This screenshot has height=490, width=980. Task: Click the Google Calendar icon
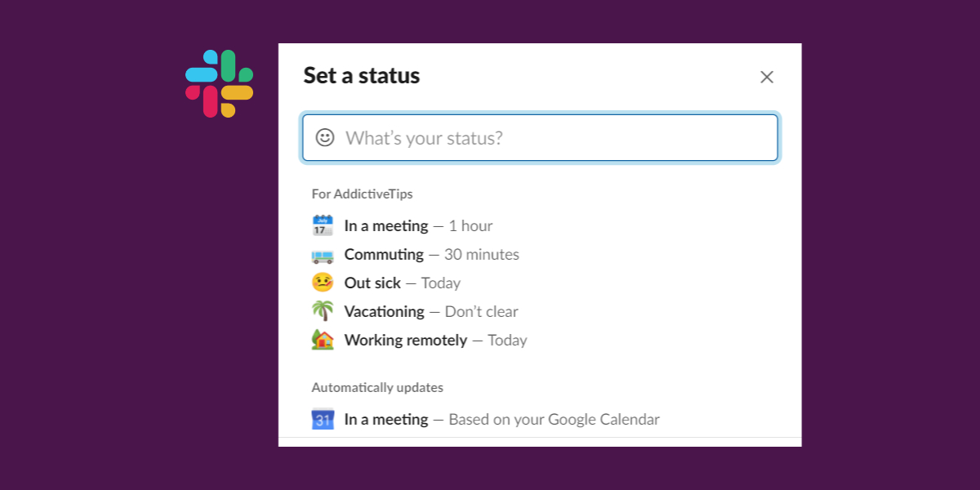click(x=323, y=419)
